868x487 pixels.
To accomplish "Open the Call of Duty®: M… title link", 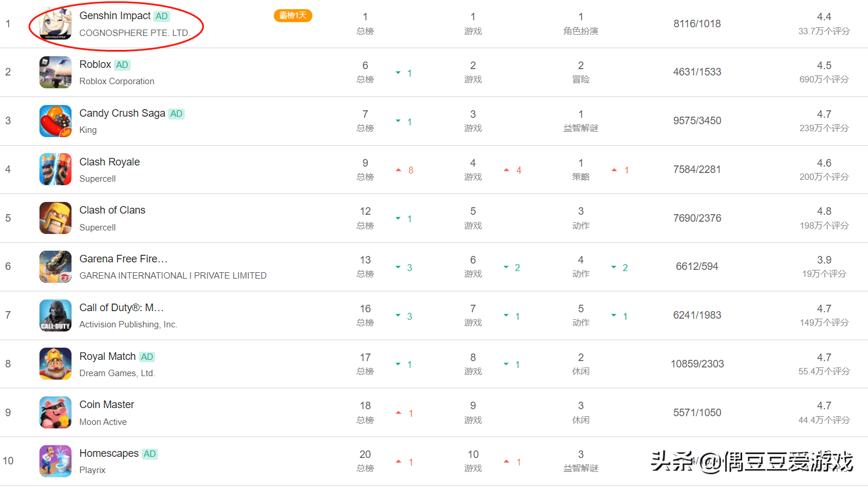I will [x=121, y=308].
